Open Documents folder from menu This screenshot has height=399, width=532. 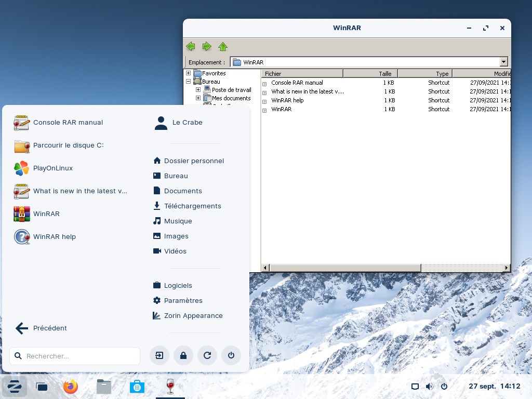(178, 191)
